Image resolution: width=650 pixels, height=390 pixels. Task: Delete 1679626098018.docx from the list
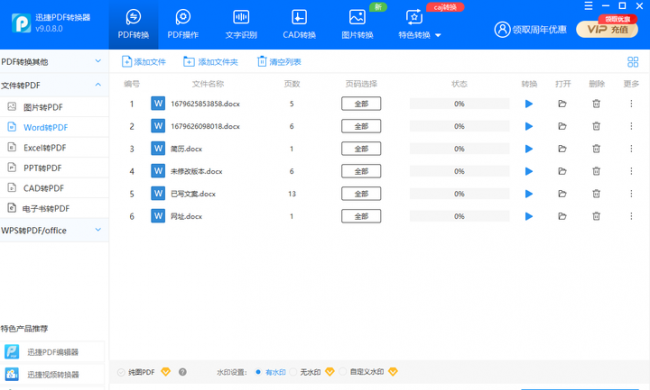(596, 126)
